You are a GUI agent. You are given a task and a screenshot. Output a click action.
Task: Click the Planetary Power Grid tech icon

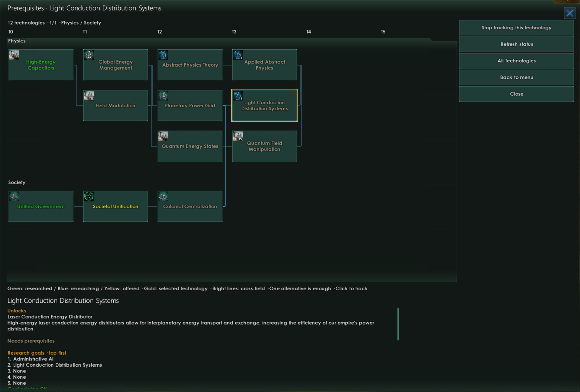pos(163,96)
